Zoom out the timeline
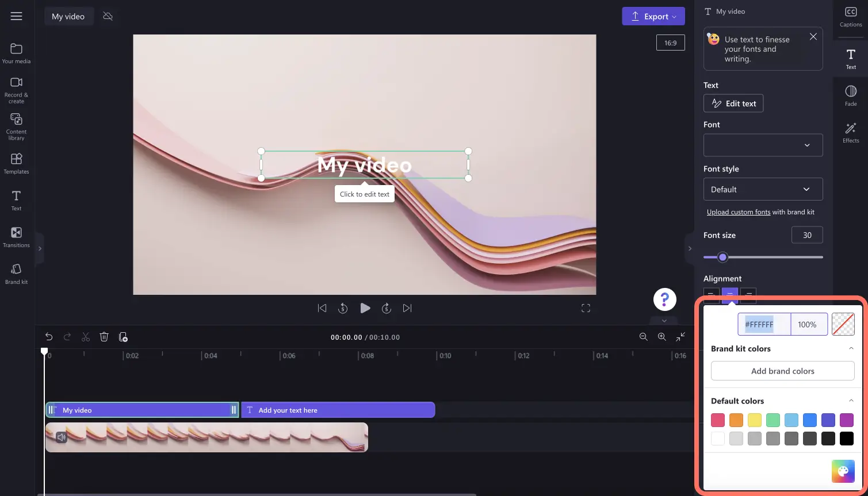Screen dimensions: 868x496 coord(644,337)
